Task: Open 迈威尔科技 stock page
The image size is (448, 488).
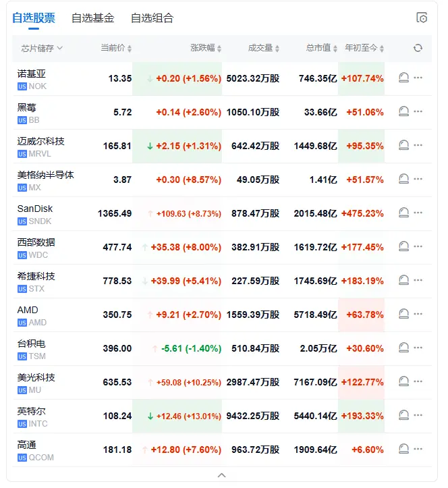Action: coord(40,141)
